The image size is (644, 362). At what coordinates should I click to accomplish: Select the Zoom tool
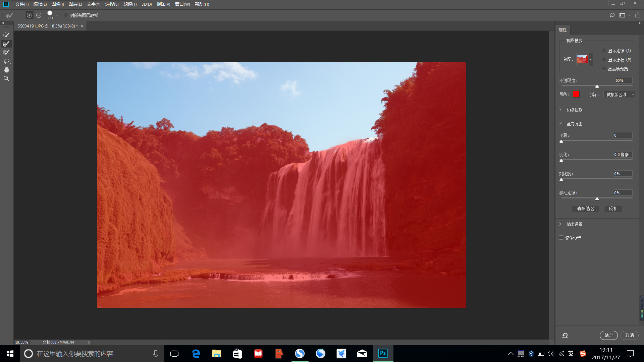6,78
